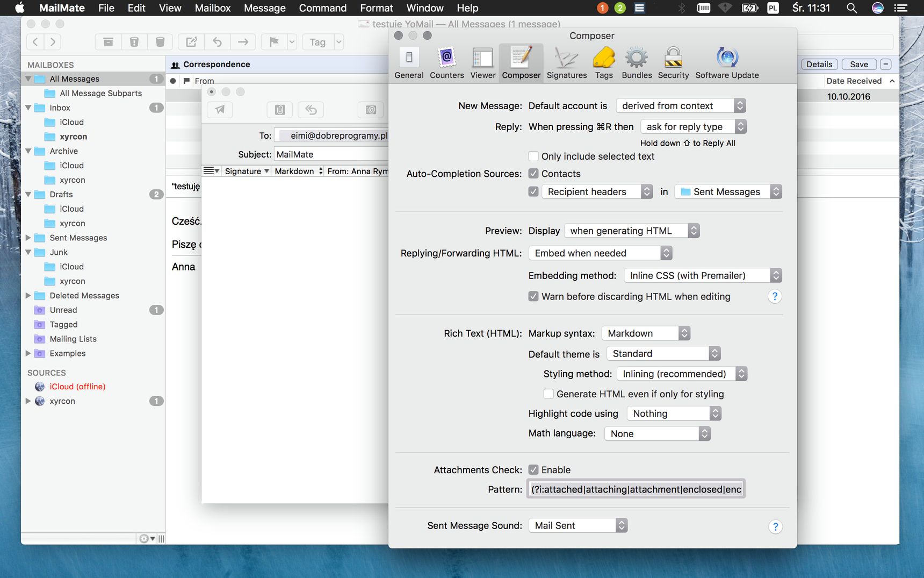This screenshot has width=924, height=578.
Task: Open the Security preferences pane
Action: [673, 63]
